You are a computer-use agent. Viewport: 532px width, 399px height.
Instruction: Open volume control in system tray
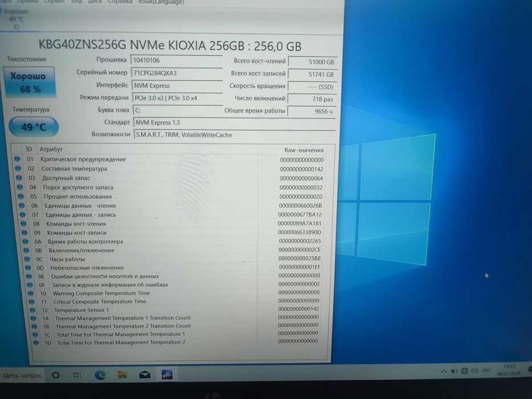(474, 371)
